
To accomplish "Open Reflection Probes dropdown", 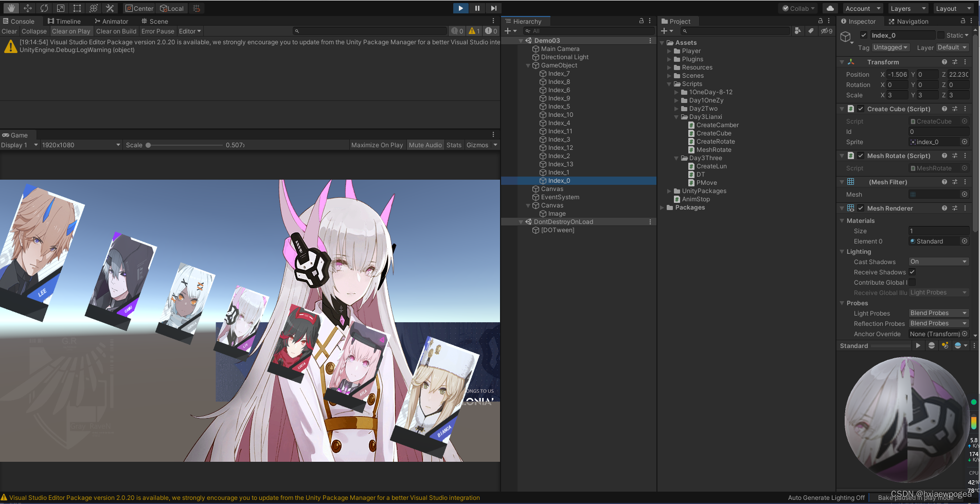I will pos(939,323).
